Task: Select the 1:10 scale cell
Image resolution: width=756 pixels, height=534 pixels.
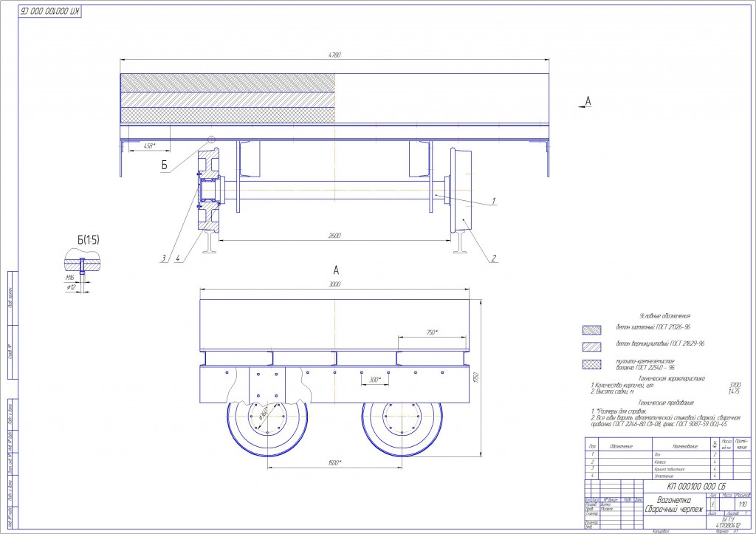Action: tap(742, 504)
